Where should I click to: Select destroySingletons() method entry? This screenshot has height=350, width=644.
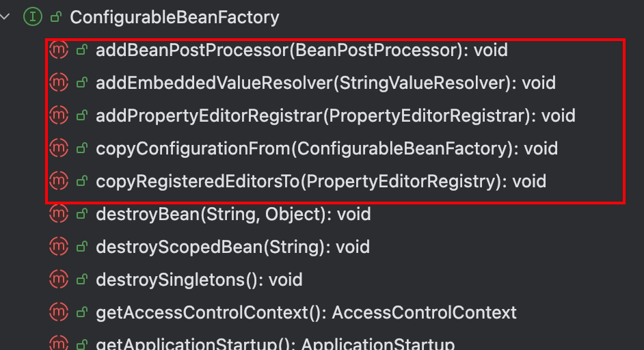tap(198, 280)
